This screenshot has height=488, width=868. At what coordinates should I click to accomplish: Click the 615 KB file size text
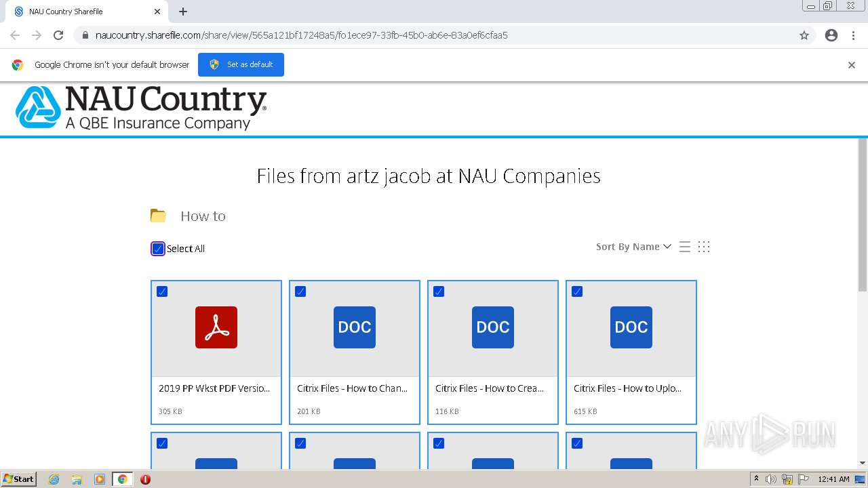585,411
